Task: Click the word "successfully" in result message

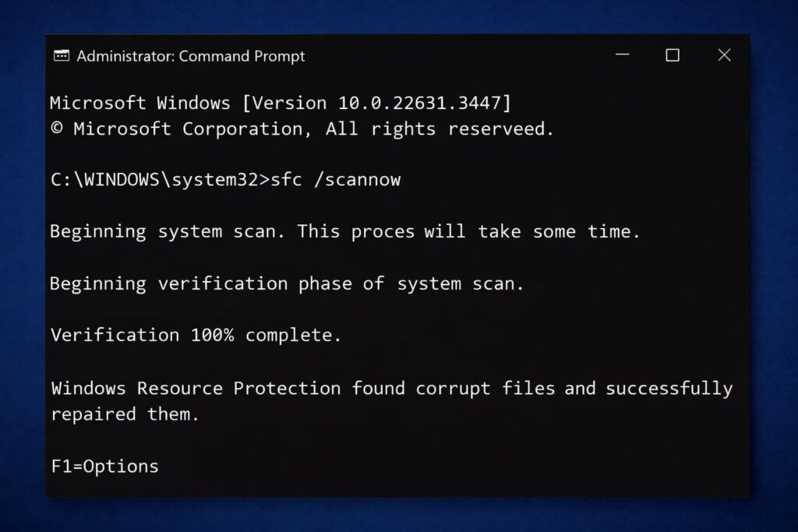Action: pyautogui.click(x=669, y=388)
